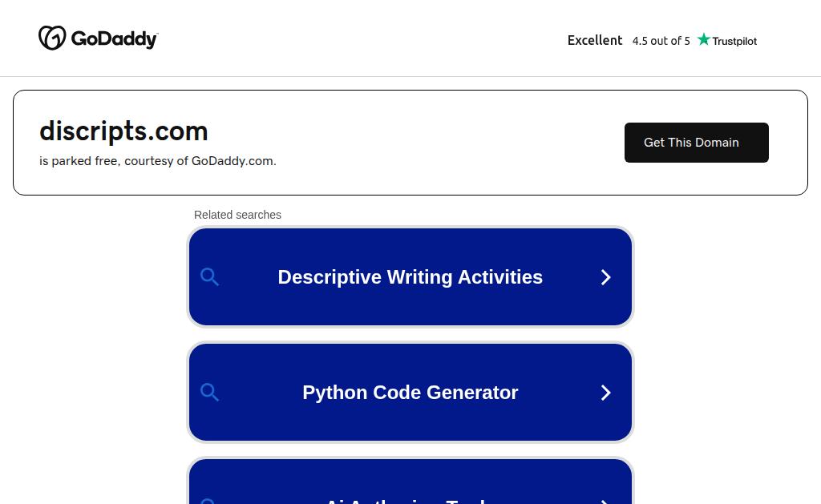Click the blank header area between GoDaddy logo and rating

coord(361,38)
